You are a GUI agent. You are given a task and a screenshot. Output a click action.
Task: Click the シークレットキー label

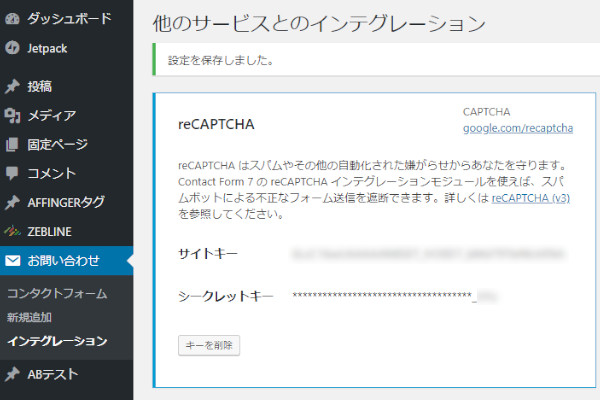[226, 296]
